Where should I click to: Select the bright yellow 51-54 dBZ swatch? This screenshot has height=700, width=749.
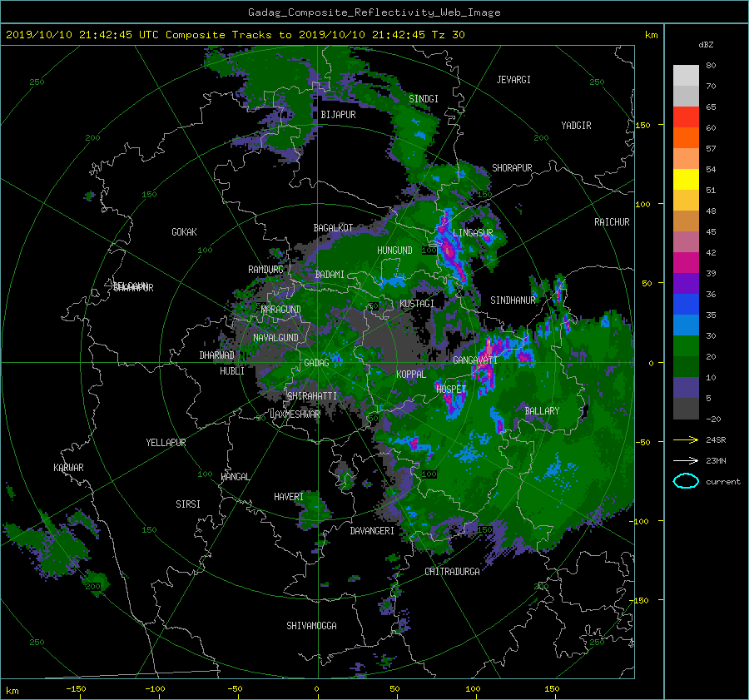point(686,180)
